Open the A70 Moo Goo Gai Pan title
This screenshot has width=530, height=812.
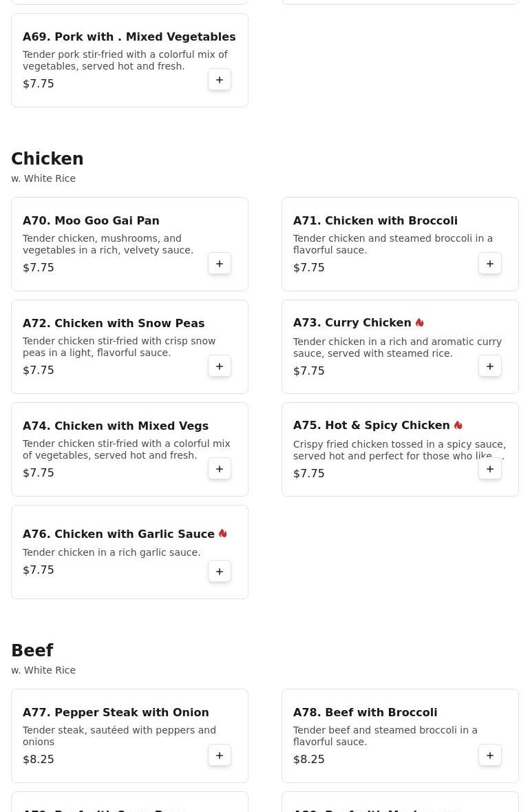click(91, 220)
